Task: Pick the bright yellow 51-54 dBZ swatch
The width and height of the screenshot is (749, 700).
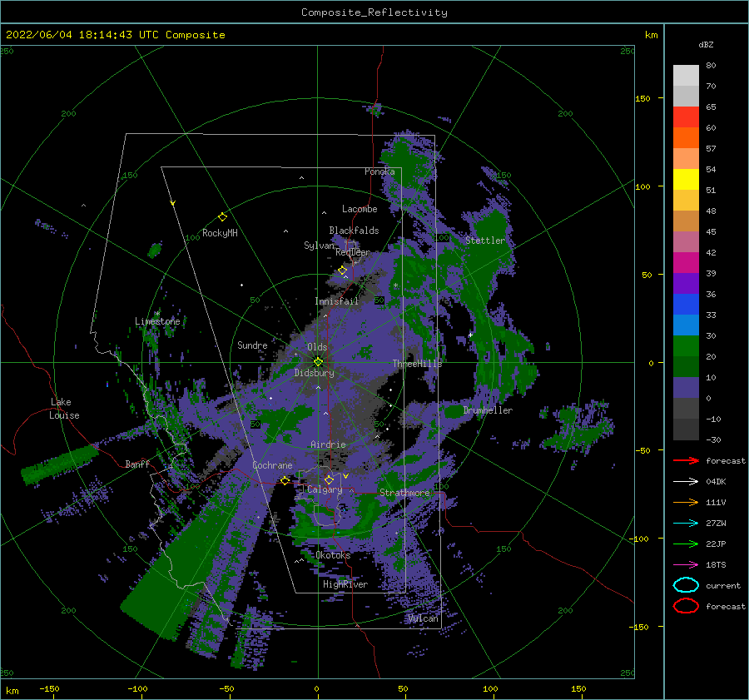Action: point(686,180)
